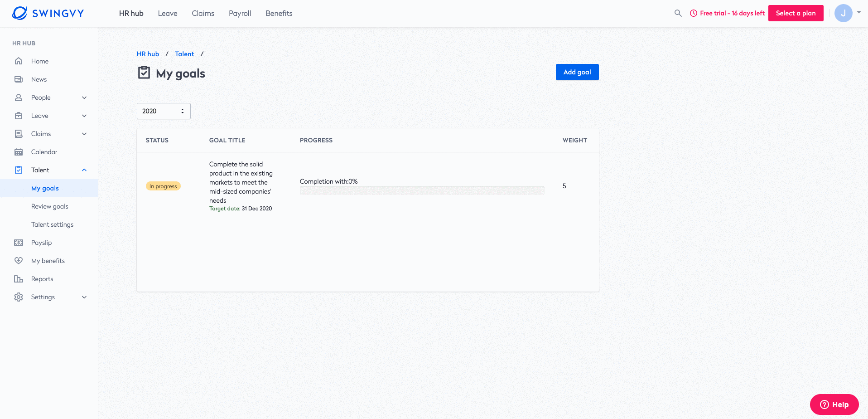Click the WEIGHT column header
868x419 pixels.
pos(575,140)
